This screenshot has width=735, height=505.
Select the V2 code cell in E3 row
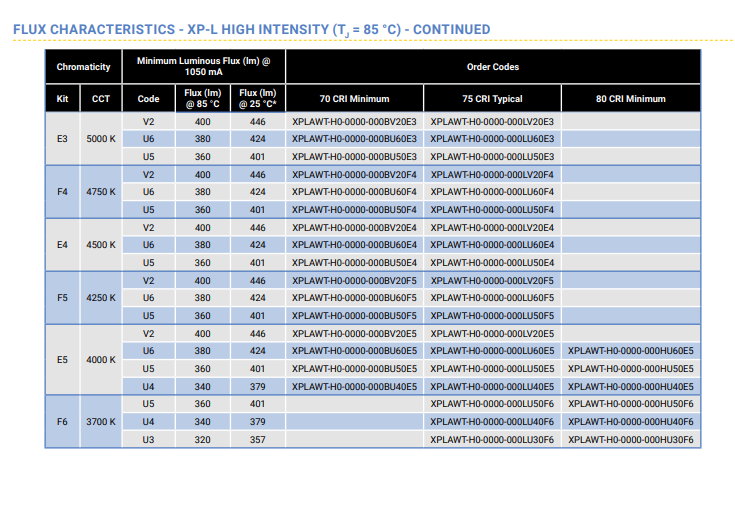coord(149,122)
